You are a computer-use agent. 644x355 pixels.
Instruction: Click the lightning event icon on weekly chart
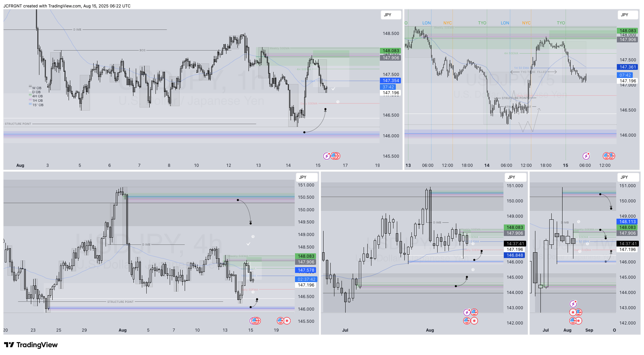[x=573, y=304]
